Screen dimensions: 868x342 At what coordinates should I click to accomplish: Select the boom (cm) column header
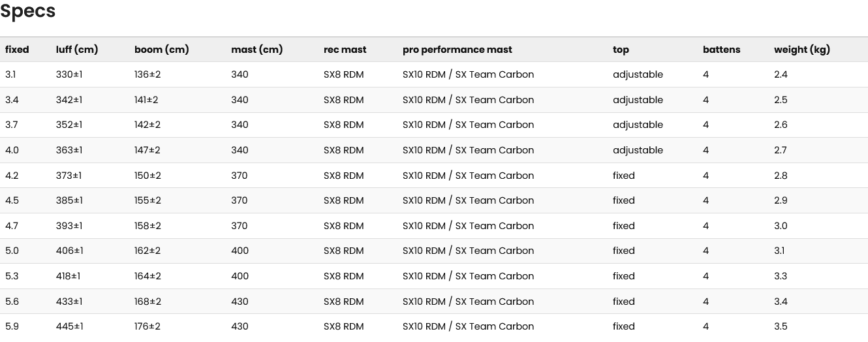pyautogui.click(x=161, y=50)
